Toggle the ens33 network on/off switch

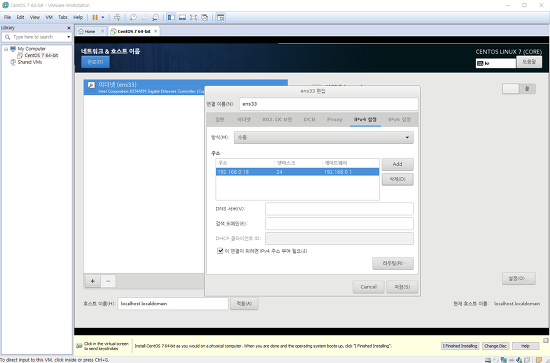(x=519, y=89)
